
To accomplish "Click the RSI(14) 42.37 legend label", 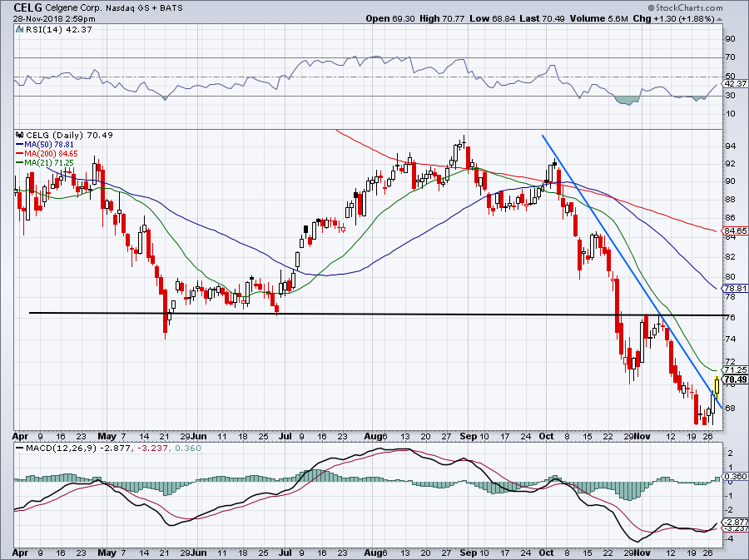I will [x=59, y=30].
